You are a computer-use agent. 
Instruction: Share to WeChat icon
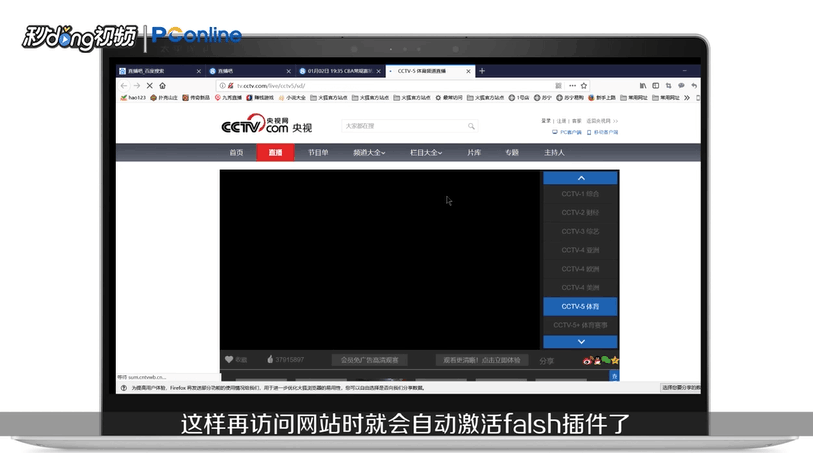coord(606,360)
